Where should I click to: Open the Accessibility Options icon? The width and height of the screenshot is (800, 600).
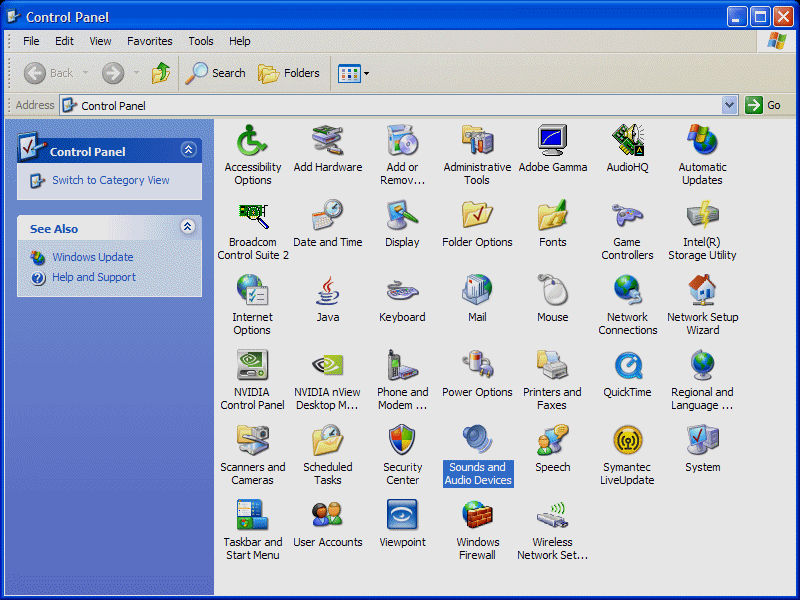tap(252, 141)
